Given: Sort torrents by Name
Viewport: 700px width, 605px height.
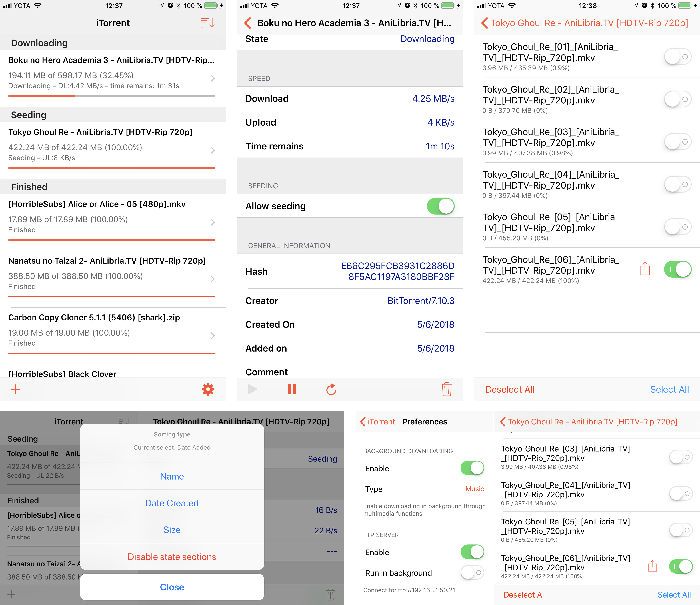Looking at the screenshot, I should pyautogui.click(x=172, y=476).
